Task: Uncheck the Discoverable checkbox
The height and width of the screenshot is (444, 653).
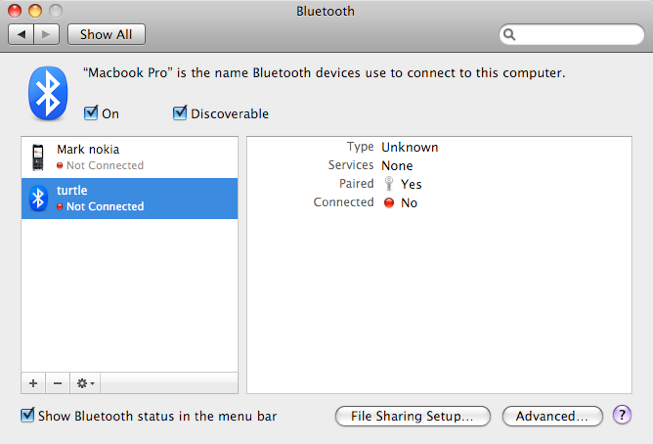Action: tap(180, 114)
